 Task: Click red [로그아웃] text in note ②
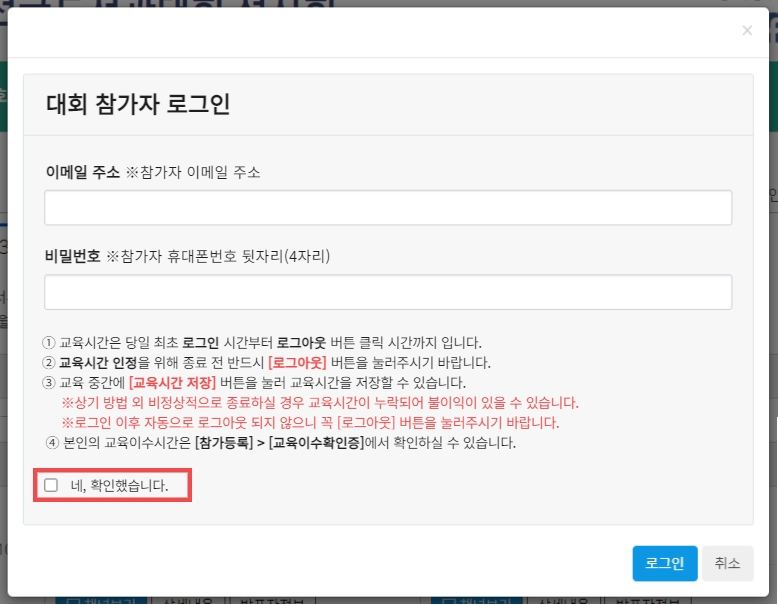point(298,362)
